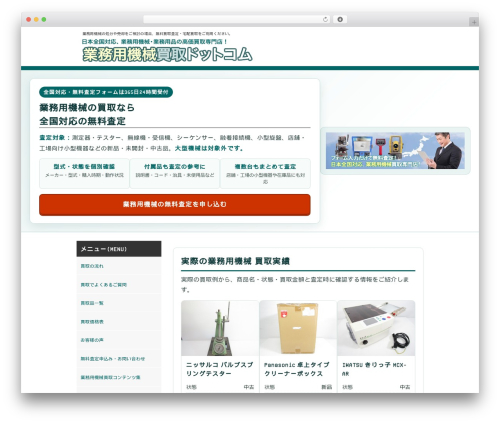Click the 型式・状態を個別確認 feature card
This screenshot has height=423, width=500.
(x=84, y=173)
